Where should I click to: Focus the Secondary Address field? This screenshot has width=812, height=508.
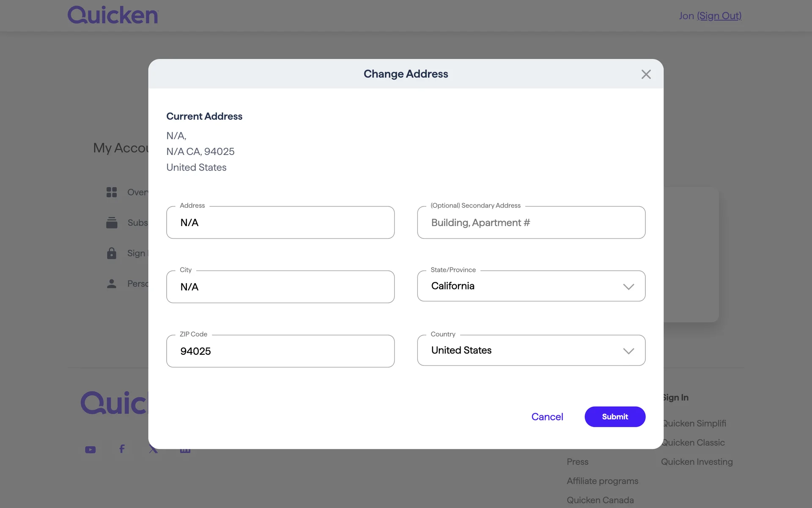531,223
